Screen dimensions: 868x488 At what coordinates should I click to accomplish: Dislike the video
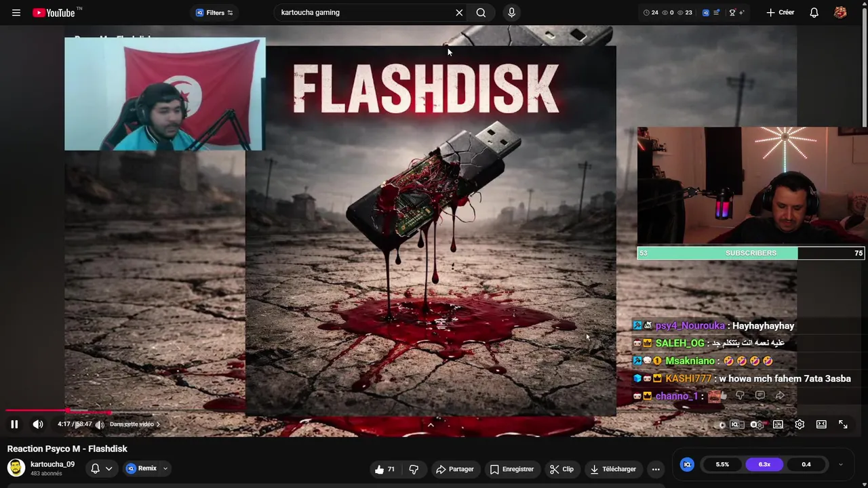414,469
